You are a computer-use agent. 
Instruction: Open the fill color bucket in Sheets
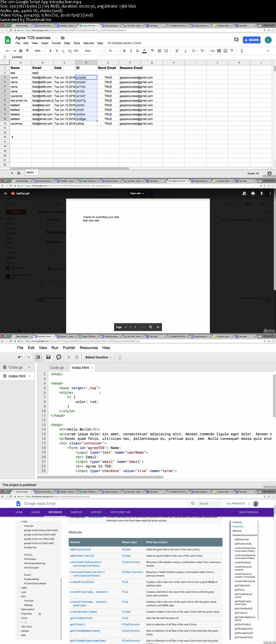pyautogui.click(x=153, y=51)
